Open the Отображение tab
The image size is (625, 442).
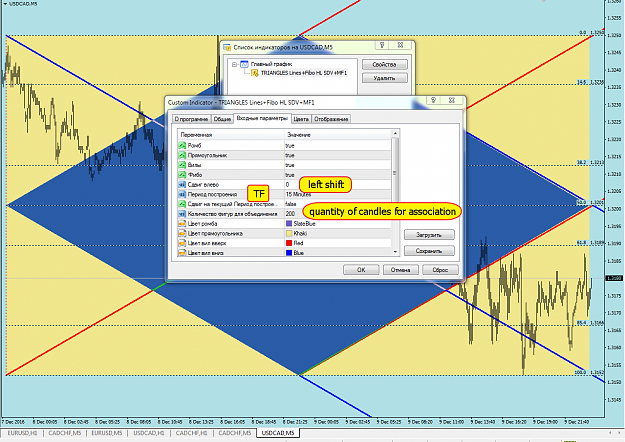[331, 119]
